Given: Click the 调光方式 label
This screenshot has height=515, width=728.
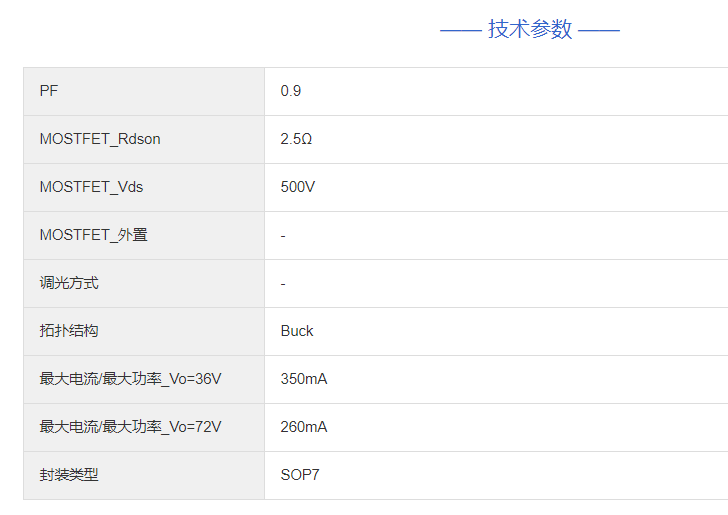Looking at the screenshot, I should (69, 283).
